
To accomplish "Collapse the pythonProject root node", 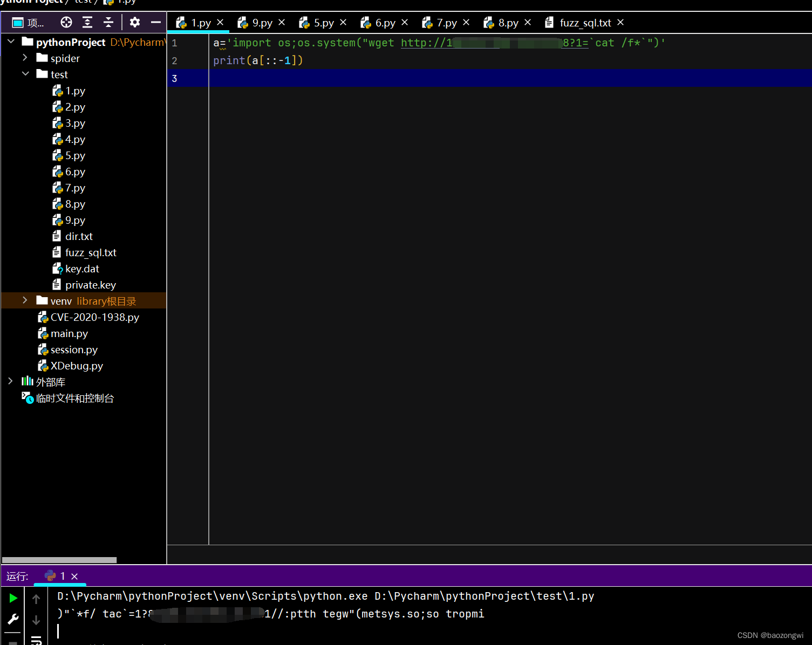I will [11, 41].
